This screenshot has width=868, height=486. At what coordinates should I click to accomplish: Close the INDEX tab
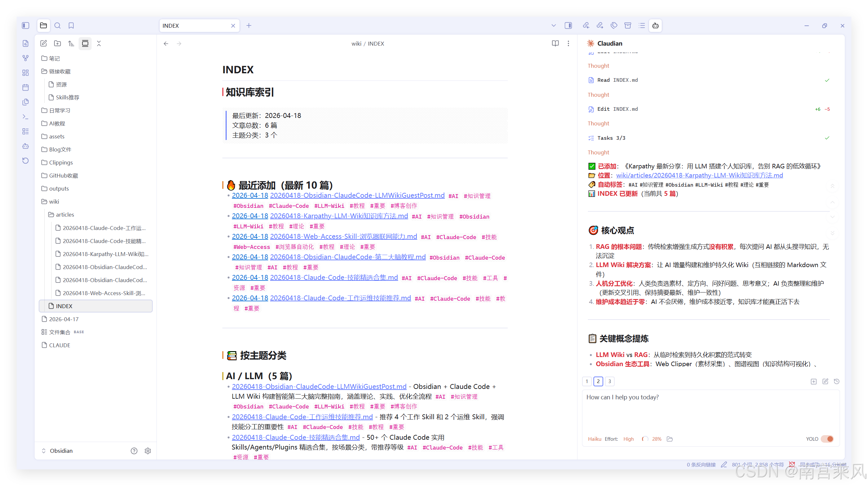[233, 26]
